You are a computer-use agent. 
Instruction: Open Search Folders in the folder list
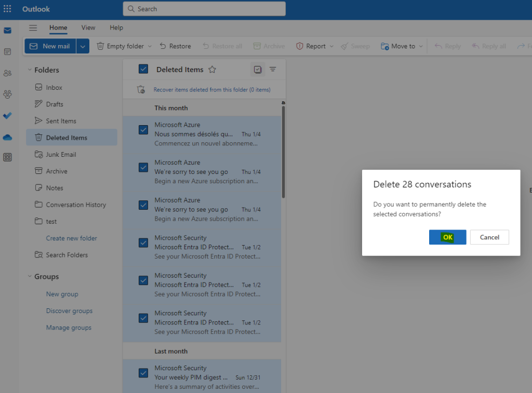coord(72,255)
